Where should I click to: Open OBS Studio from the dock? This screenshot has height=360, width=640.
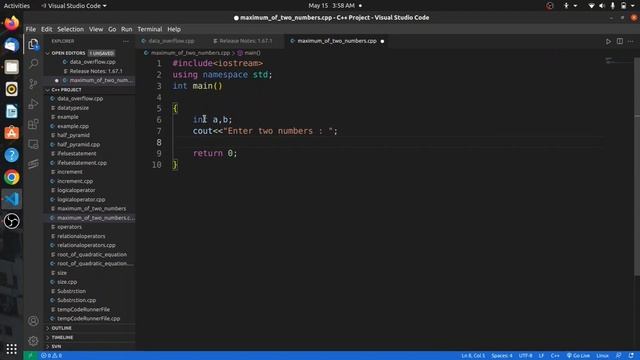click(x=11, y=221)
